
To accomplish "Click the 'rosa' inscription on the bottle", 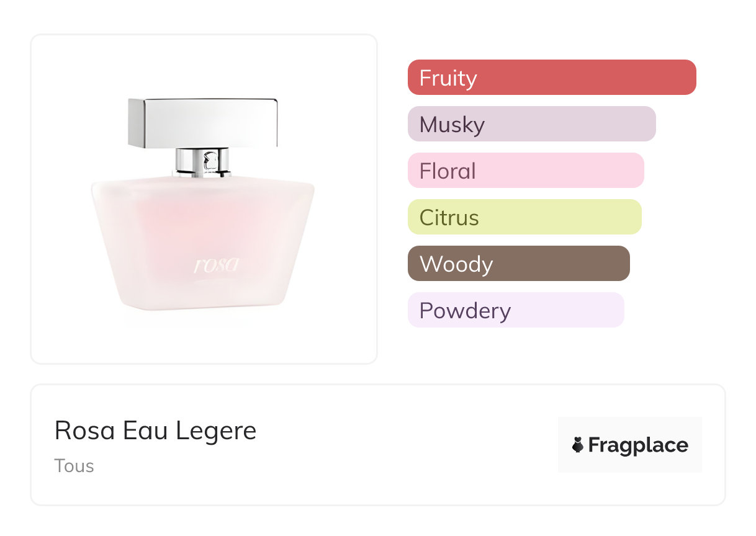I will pos(217,266).
